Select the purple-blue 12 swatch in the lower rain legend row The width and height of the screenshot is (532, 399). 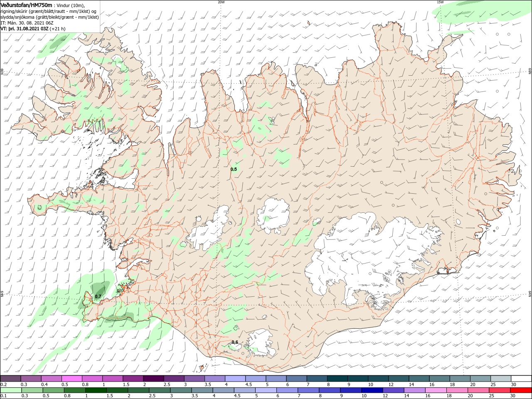(393, 390)
